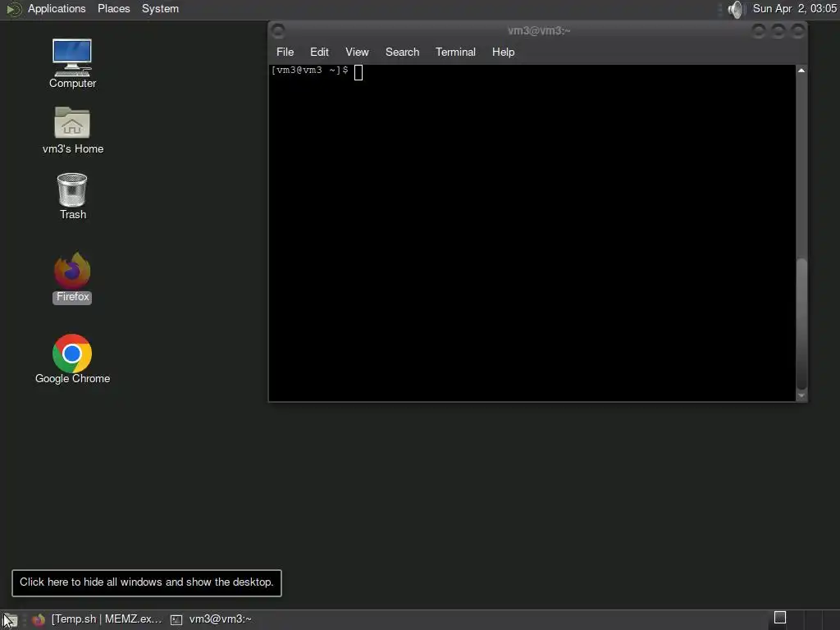The height and width of the screenshot is (630, 840).
Task: Open the terminal Edit menu
Action: point(319,52)
